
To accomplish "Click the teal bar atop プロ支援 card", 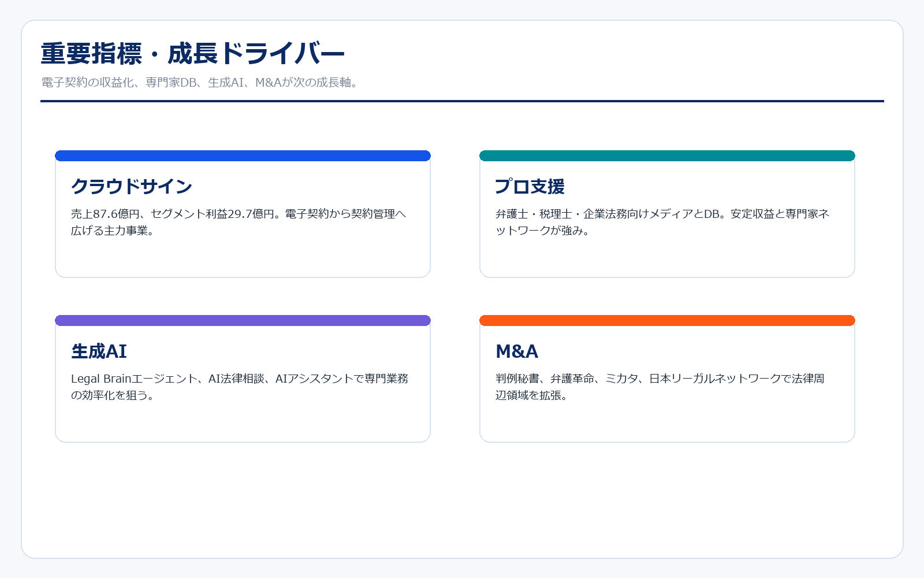I will (x=667, y=155).
